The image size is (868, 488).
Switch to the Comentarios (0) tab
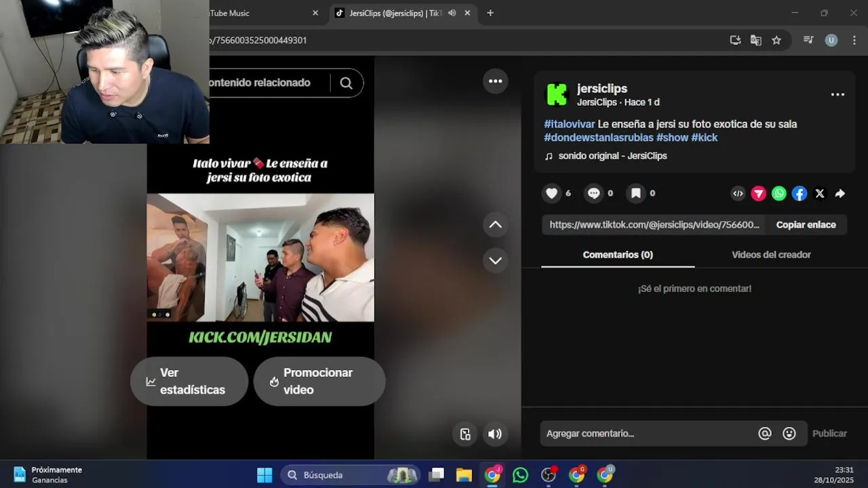[x=618, y=255]
